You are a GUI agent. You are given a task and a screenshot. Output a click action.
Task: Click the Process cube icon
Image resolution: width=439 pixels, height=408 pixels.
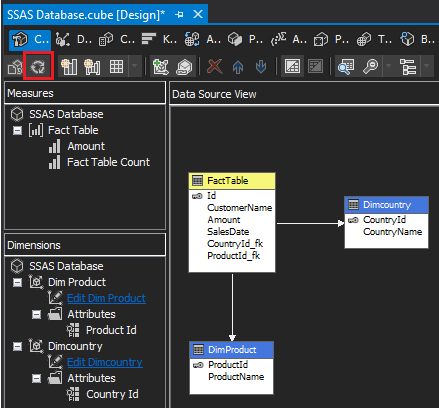tap(15, 67)
